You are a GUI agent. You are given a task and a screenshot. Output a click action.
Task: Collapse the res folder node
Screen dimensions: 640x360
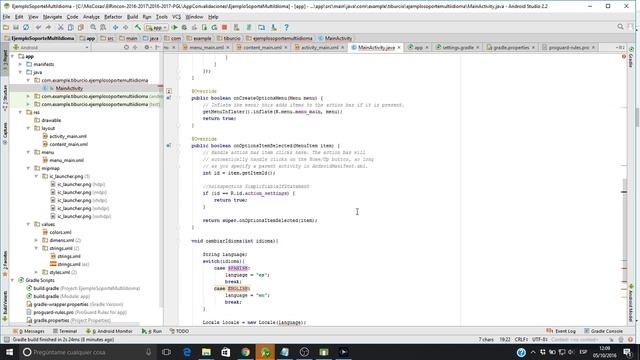(20, 112)
